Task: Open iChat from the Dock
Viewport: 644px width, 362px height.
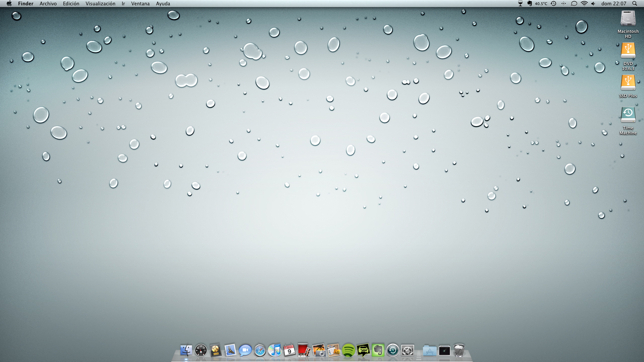Action: coord(245,351)
